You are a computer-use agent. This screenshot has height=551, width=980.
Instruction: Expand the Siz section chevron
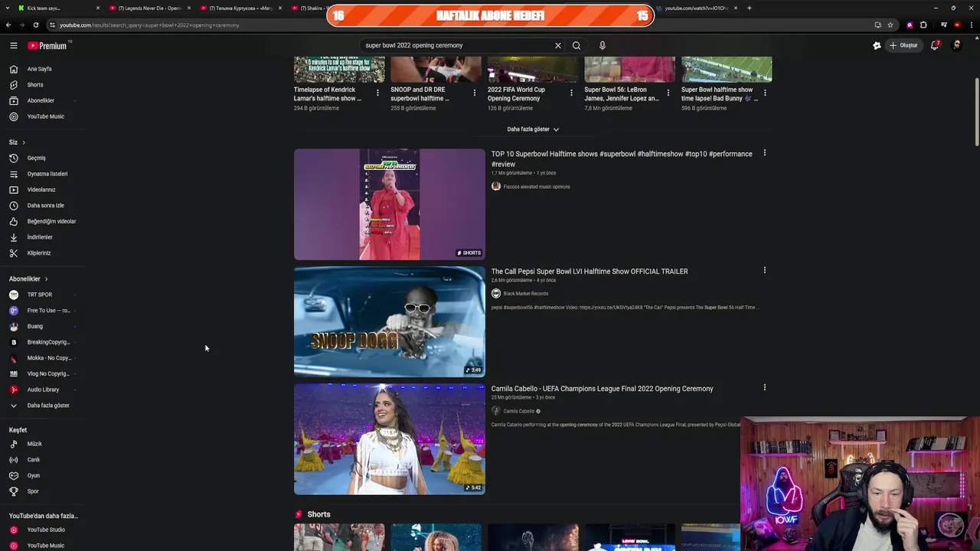coord(24,142)
